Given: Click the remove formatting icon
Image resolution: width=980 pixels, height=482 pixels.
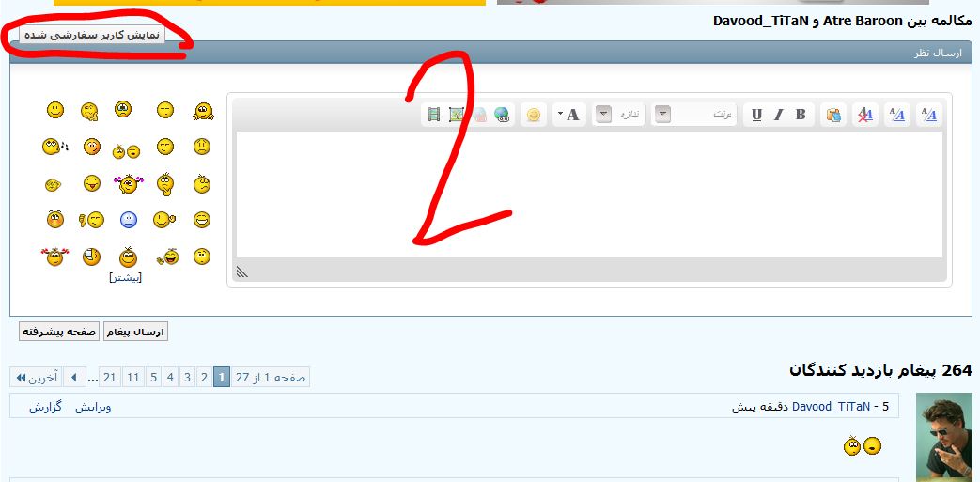Looking at the screenshot, I should click(865, 115).
